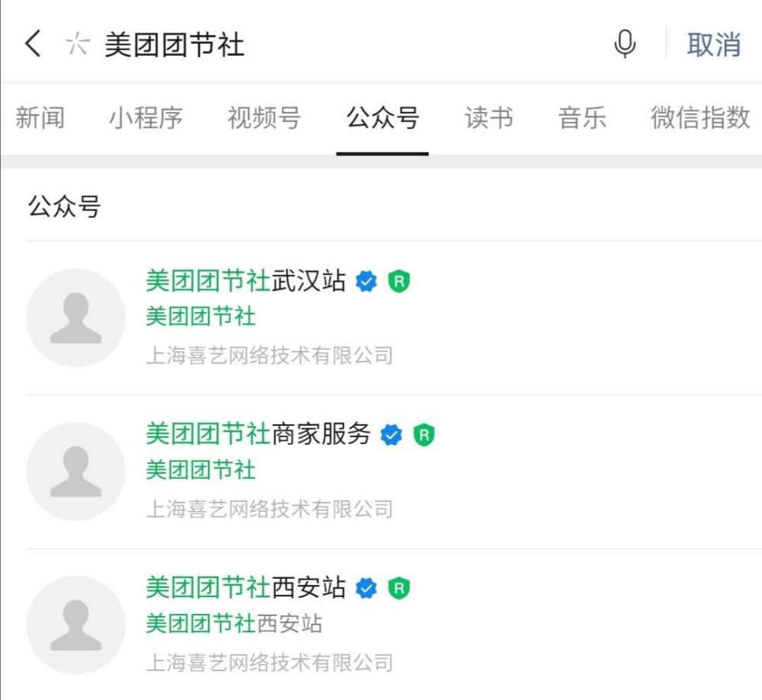Tap green R shield on 武汉站 account
Viewport: 762px width, 700px height.
[x=399, y=282]
